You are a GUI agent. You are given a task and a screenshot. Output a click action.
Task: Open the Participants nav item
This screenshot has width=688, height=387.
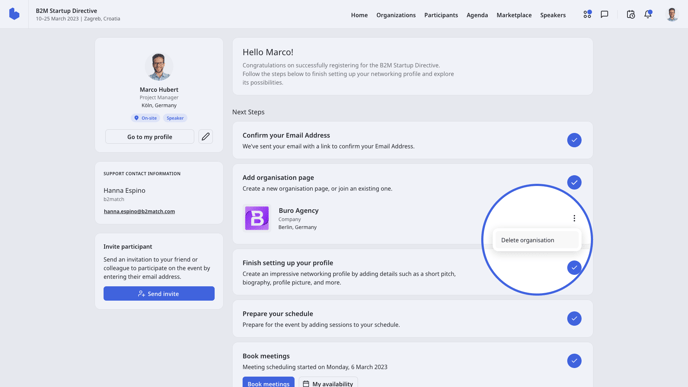(441, 15)
